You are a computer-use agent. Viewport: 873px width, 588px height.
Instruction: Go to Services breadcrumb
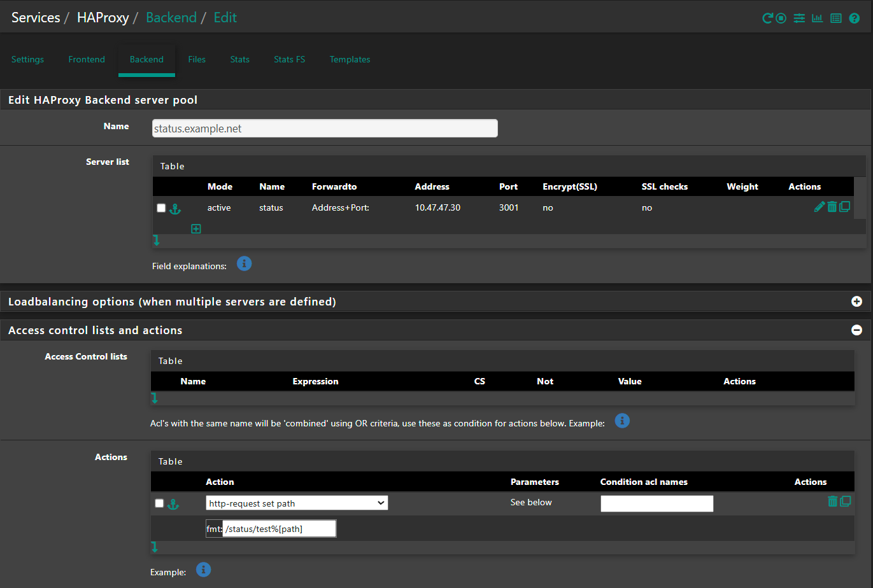[36, 18]
